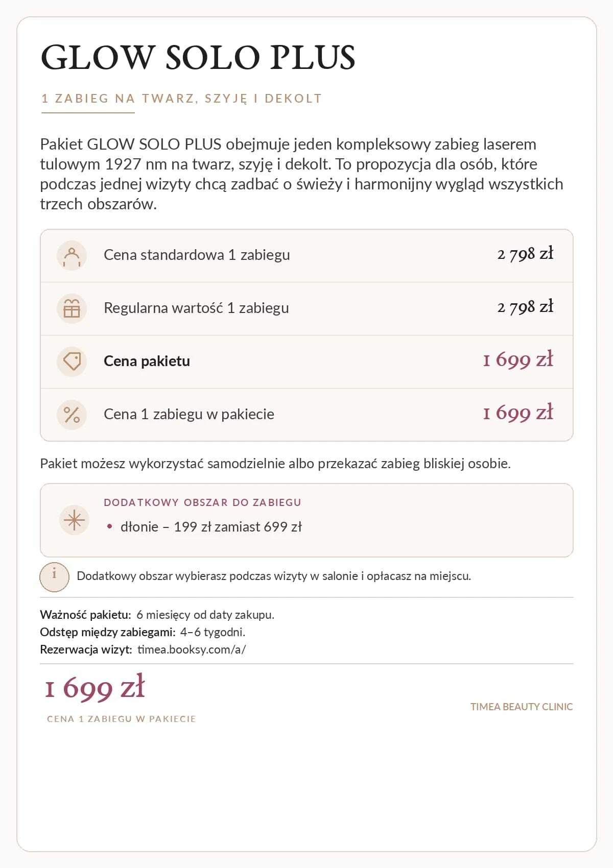The image size is (613, 868).
Task: Click the gift box icon
Action: 72,308
